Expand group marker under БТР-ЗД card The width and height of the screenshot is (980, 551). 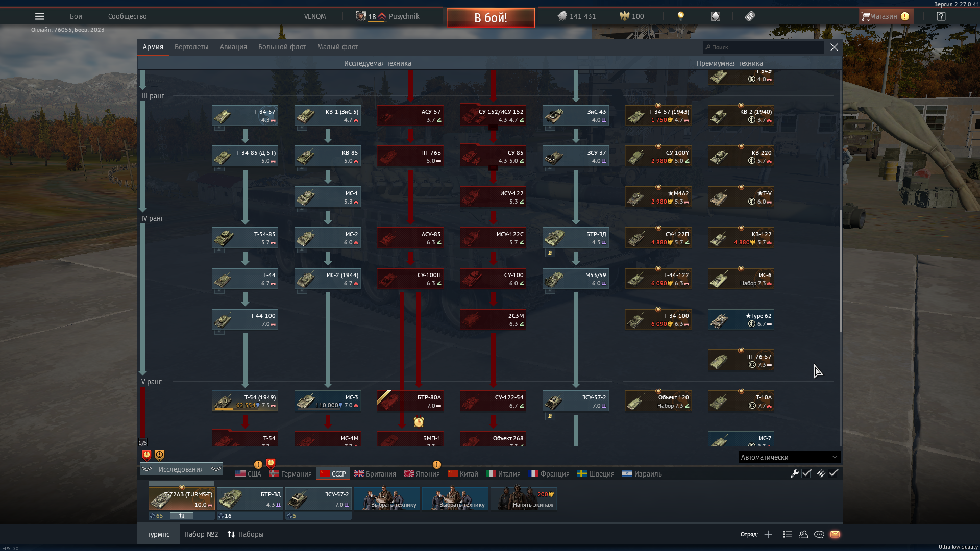(550, 253)
